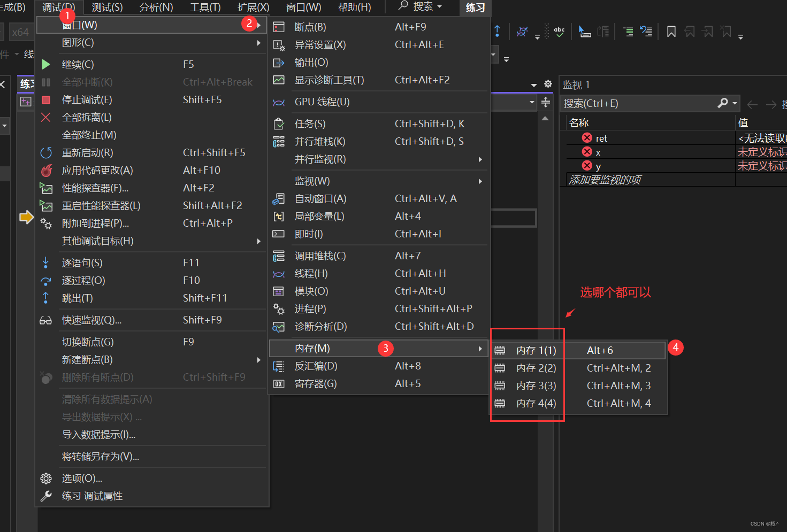Viewport: 787px width, 532px height.
Task: Open 附加到进程(P) dialog
Action: point(151,223)
